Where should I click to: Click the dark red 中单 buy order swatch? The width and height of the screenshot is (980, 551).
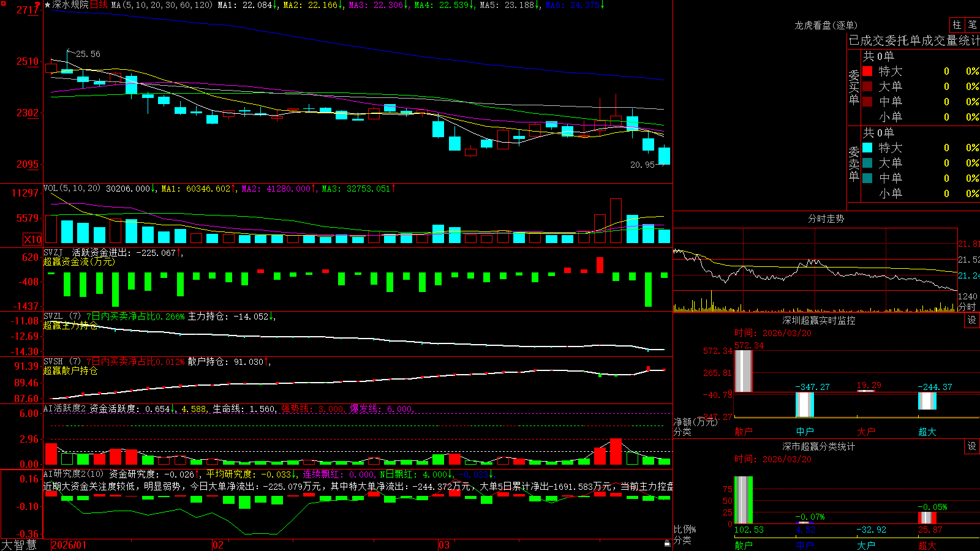tap(867, 102)
